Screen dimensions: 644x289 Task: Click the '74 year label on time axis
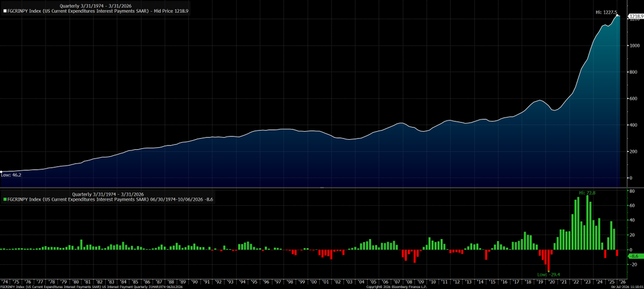tap(4, 281)
